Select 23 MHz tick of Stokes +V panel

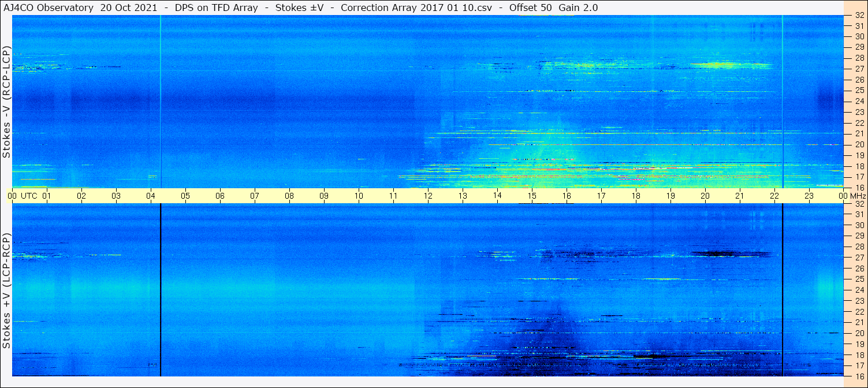(859, 301)
